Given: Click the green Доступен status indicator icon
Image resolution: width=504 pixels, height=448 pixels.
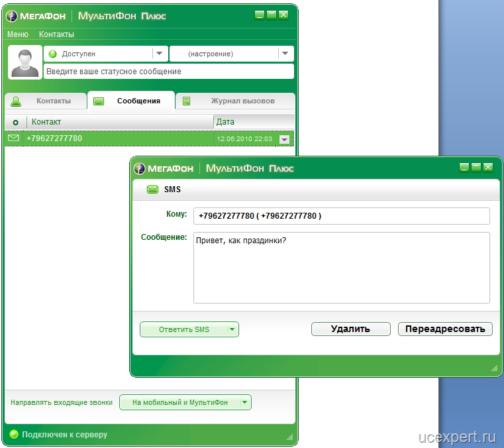Looking at the screenshot, I should [53, 54].
